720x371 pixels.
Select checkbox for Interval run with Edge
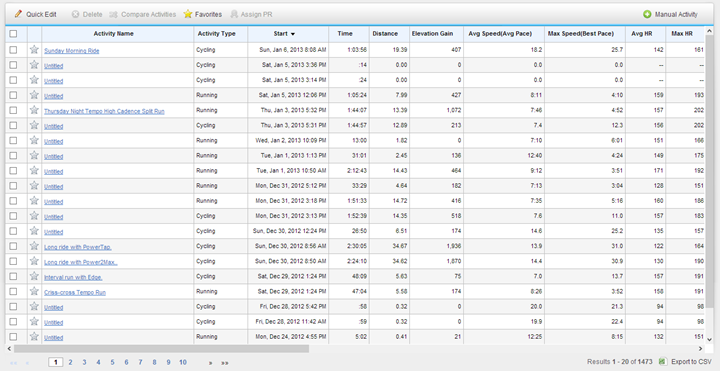pos(13,276)
